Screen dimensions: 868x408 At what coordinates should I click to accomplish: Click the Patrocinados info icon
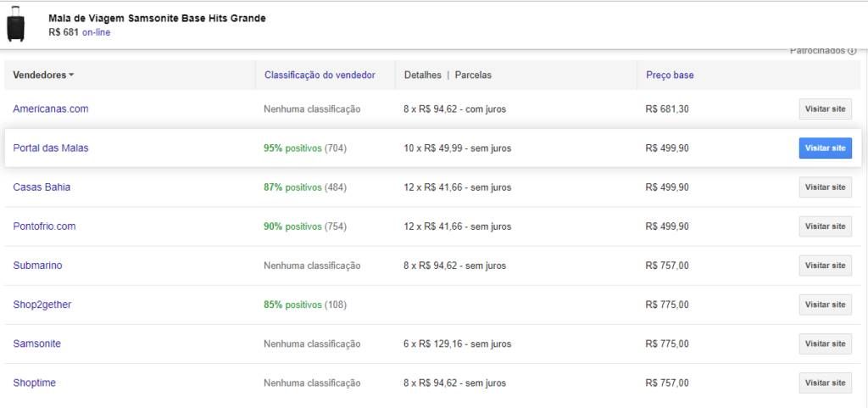851,51
